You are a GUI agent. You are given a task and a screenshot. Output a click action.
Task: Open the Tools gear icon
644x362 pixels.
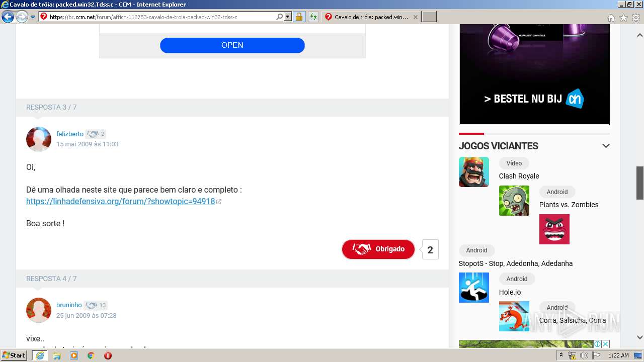(x=636, y=18)
